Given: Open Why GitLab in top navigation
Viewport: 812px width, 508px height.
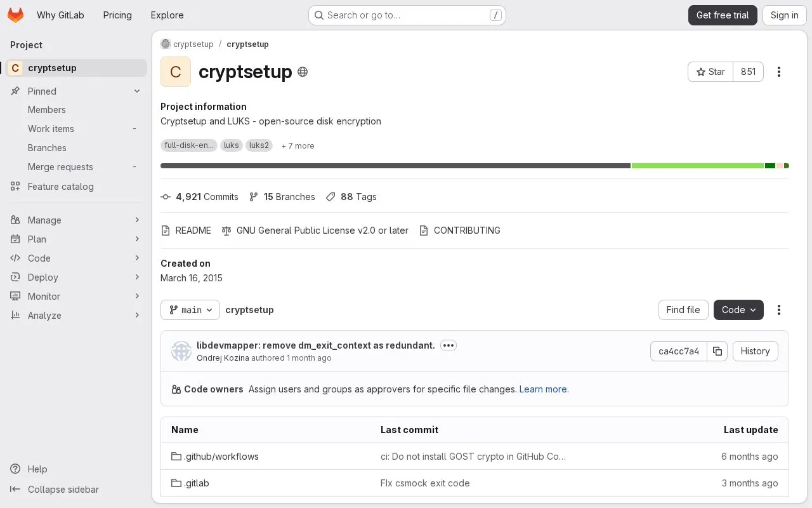Looking at the screenshot, I should pyautogui.click(x=60, y=15).
